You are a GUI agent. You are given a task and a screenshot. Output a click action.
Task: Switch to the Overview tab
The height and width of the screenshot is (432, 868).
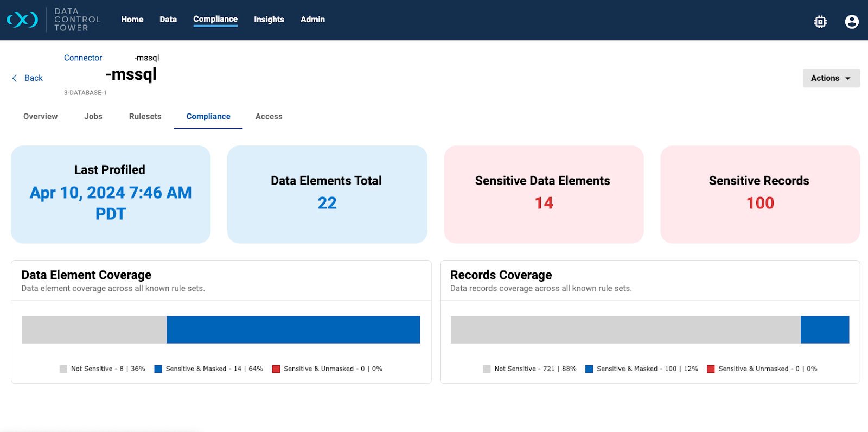[40, 117]
